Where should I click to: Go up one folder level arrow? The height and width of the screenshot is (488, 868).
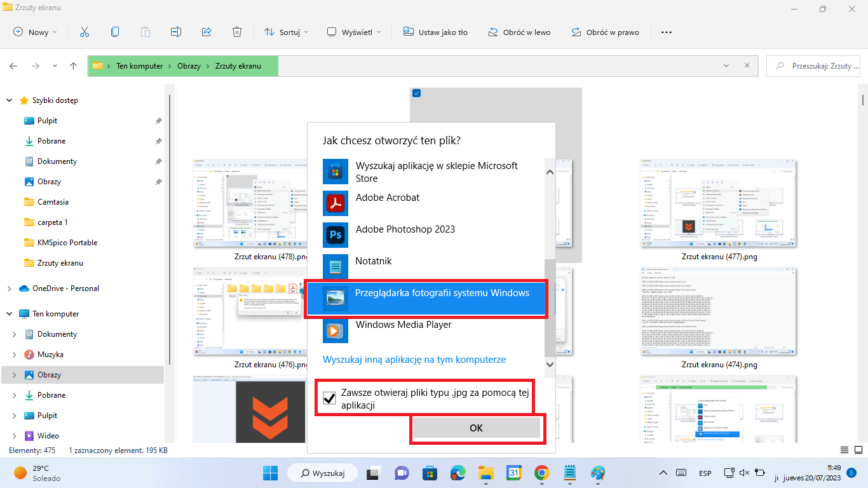point(74,66)
